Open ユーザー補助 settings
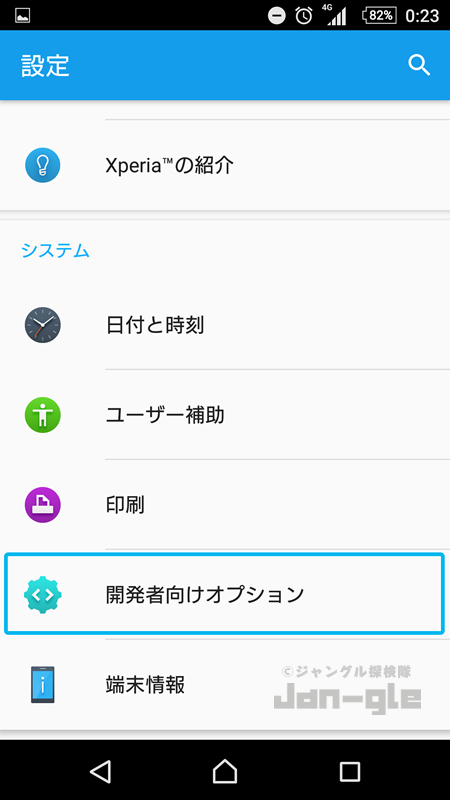 225,415
